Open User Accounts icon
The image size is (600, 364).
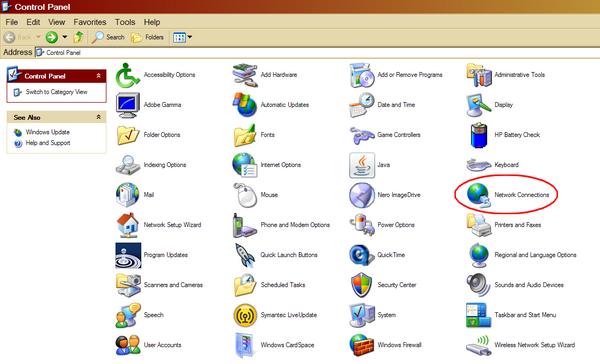click(x=128, y=345)
